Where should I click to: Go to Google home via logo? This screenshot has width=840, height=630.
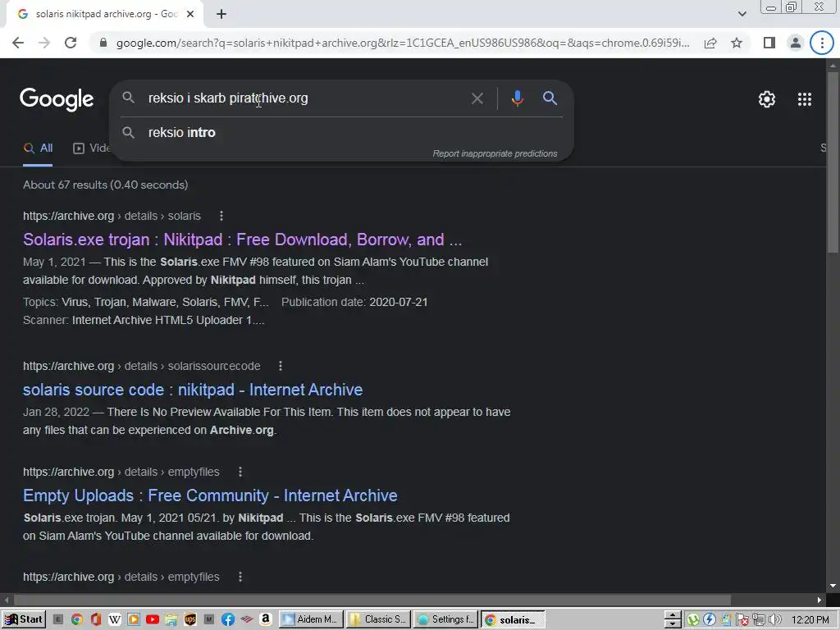[57, 99]
